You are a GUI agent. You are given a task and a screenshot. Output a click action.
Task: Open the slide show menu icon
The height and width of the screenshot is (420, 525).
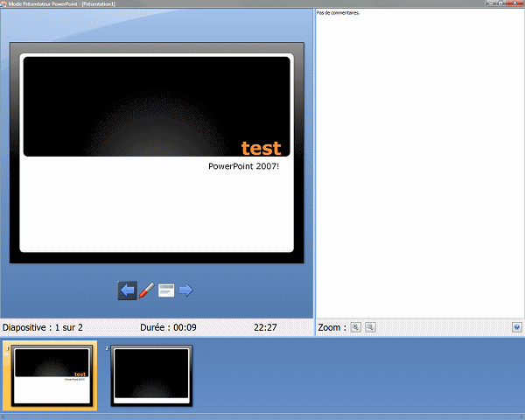[x=166, y=290]
